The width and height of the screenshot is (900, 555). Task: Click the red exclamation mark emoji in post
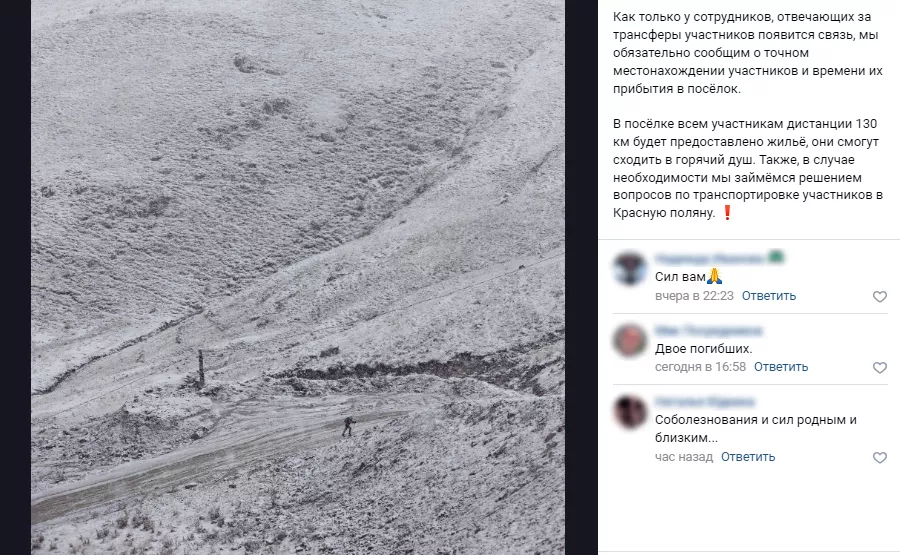pos(727,213)
